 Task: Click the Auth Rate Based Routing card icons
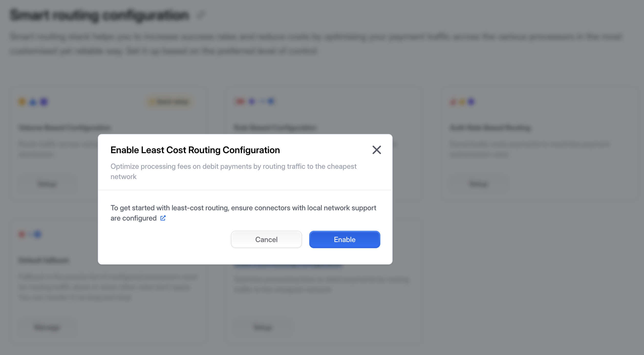coord(462,102)
